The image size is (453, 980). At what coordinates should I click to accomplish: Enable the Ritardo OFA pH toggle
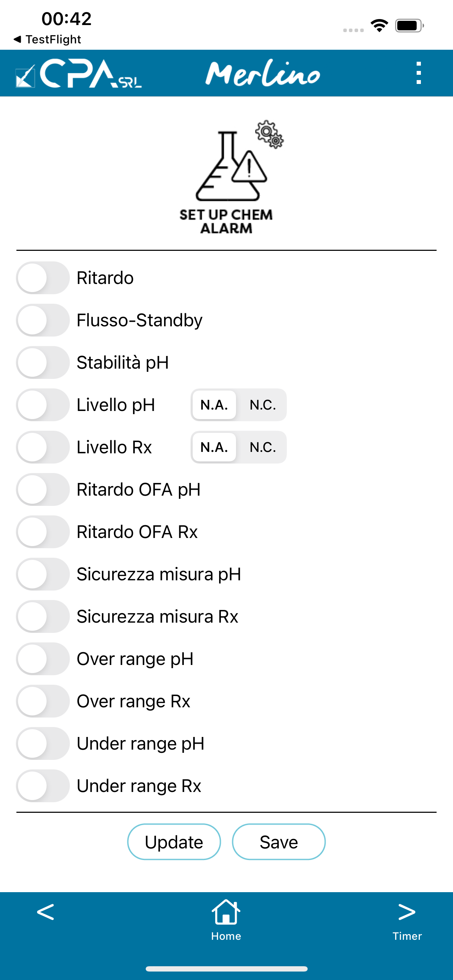pos(43,489)
